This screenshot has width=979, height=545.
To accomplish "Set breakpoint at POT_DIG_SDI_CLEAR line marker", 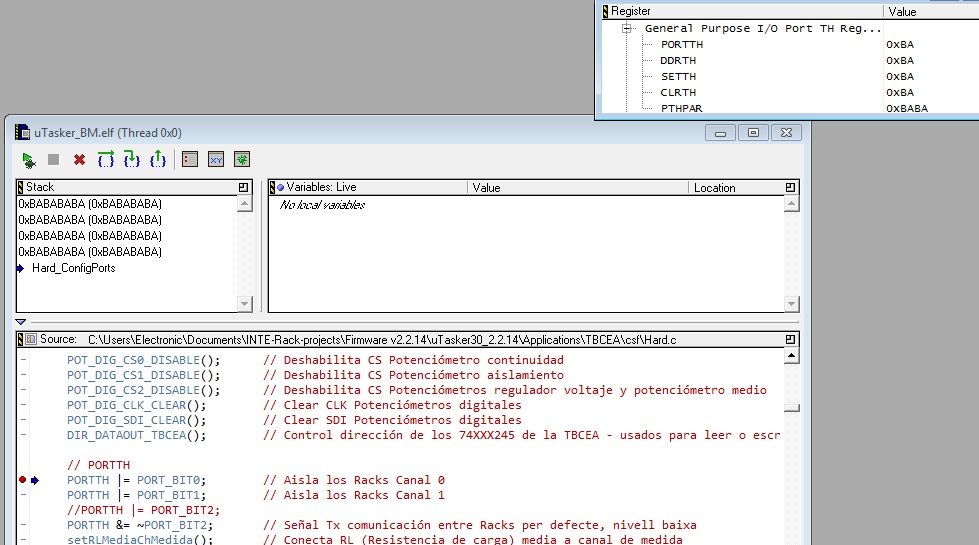I will coord(23,420).
